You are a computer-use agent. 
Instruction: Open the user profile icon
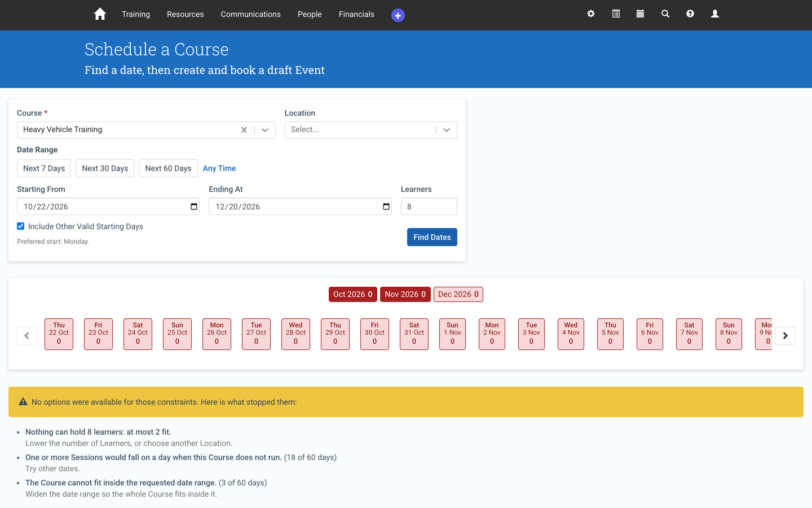(715, 14)
